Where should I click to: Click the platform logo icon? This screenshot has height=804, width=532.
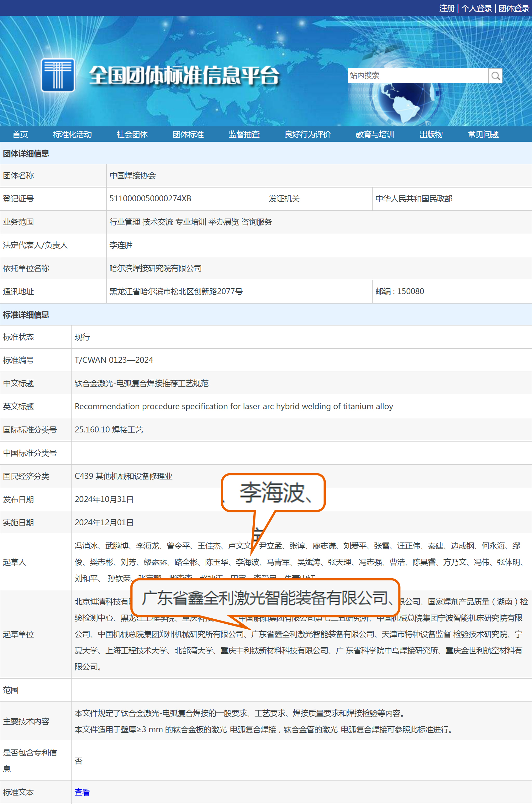click(58, 75)
